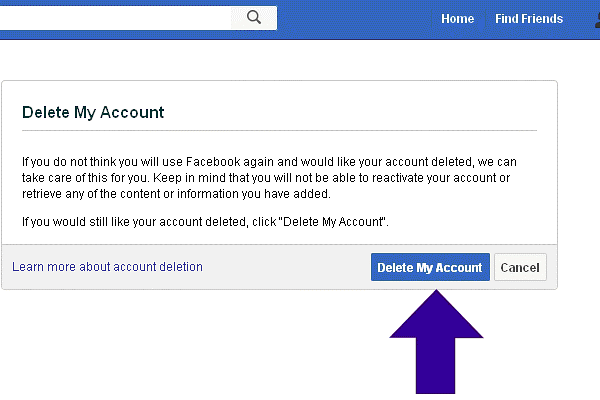This screenshot has height=400, width=600.
Task: Click the words "reactivate your account" in the dialog
Action: click(438, 178)
